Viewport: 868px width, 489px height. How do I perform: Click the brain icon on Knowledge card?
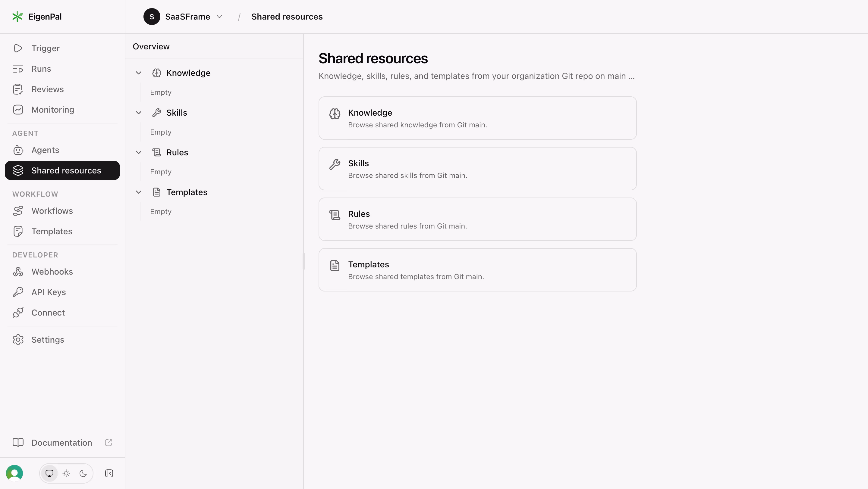point(335,114)
